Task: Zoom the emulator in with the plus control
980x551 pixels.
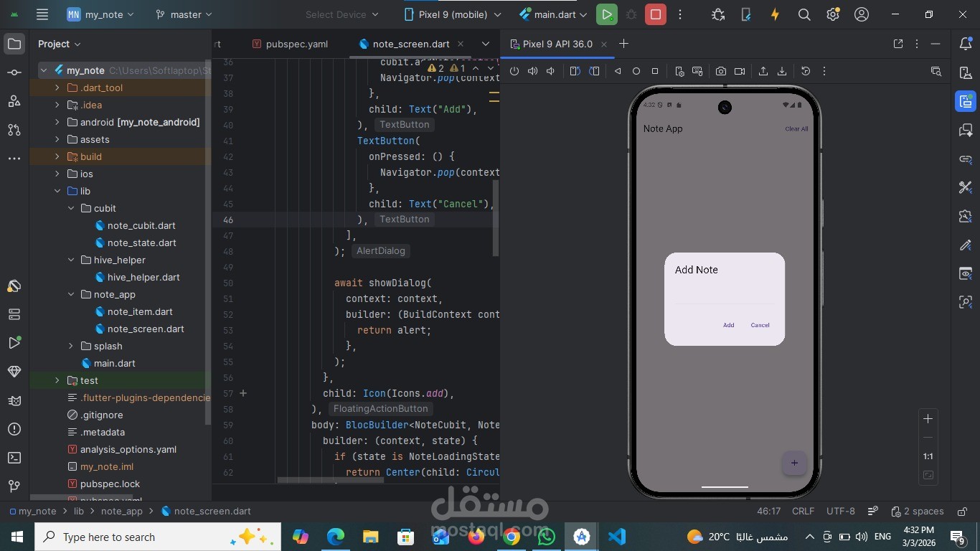Action: pos(928,419)
